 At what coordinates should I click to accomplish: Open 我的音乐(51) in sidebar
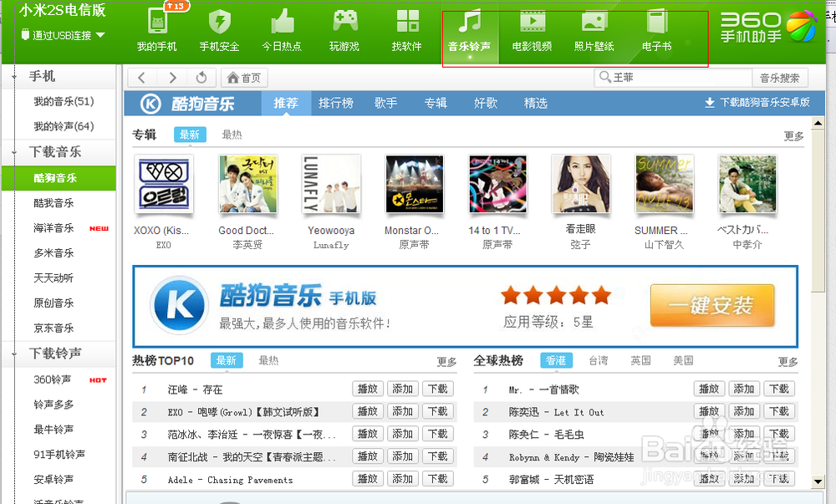(x=64, y=101)
